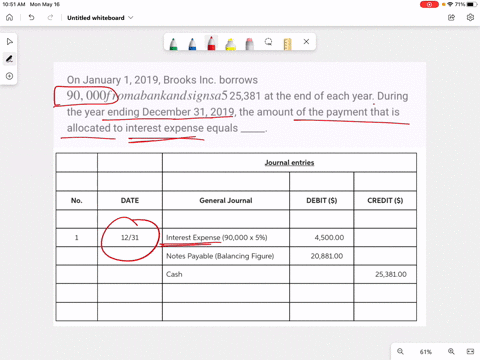Select the lasso selection tool

268,42
